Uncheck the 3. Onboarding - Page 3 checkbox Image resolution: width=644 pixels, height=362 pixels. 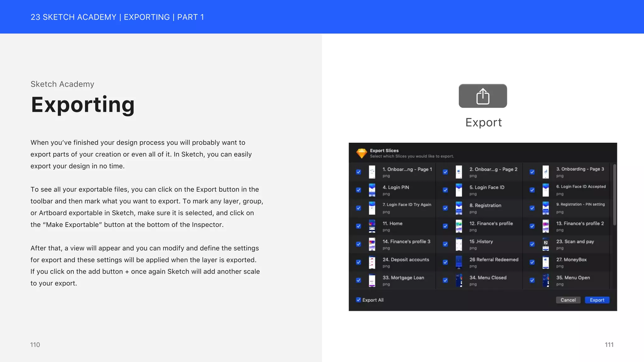[x=532, y=172]
